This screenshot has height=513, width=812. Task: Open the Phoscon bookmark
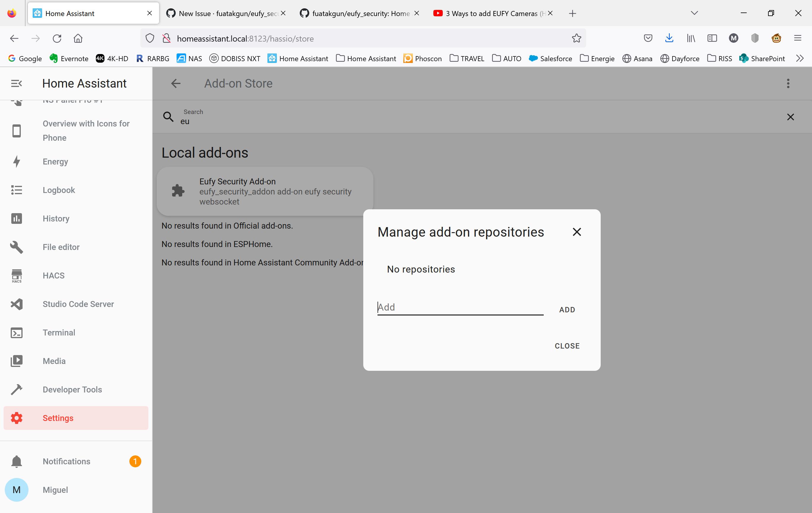[423, 58]
